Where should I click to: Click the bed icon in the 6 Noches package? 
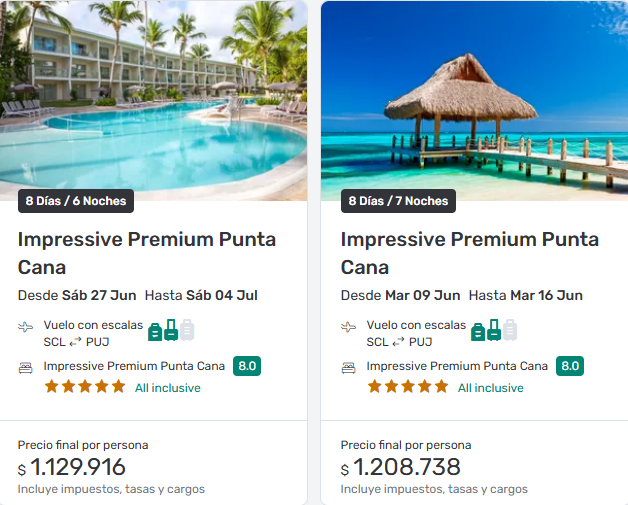pyautogui.click(x=26, y=367)
